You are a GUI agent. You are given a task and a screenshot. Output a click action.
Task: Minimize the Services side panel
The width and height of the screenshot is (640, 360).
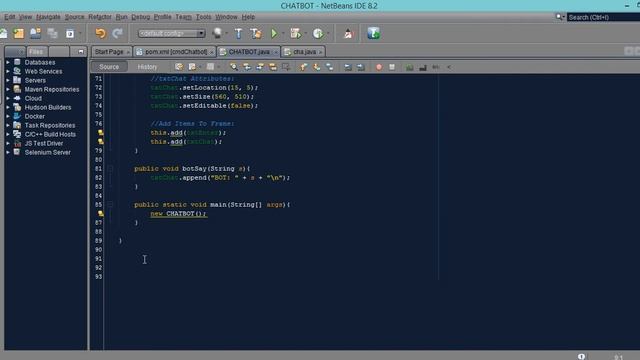(80, 51)
